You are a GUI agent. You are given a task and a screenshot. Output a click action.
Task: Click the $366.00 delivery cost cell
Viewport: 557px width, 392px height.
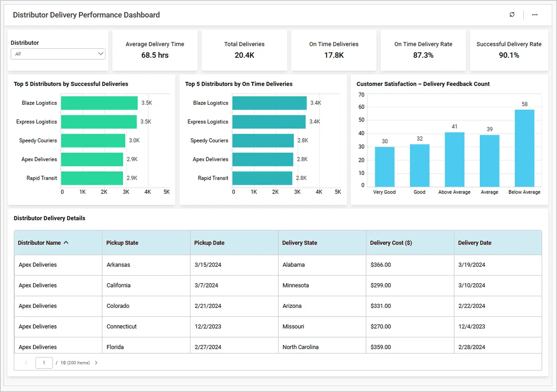coord(410,265)
